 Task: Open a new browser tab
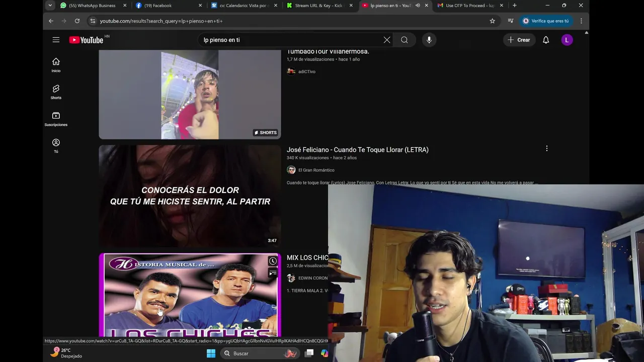point(514,6)
